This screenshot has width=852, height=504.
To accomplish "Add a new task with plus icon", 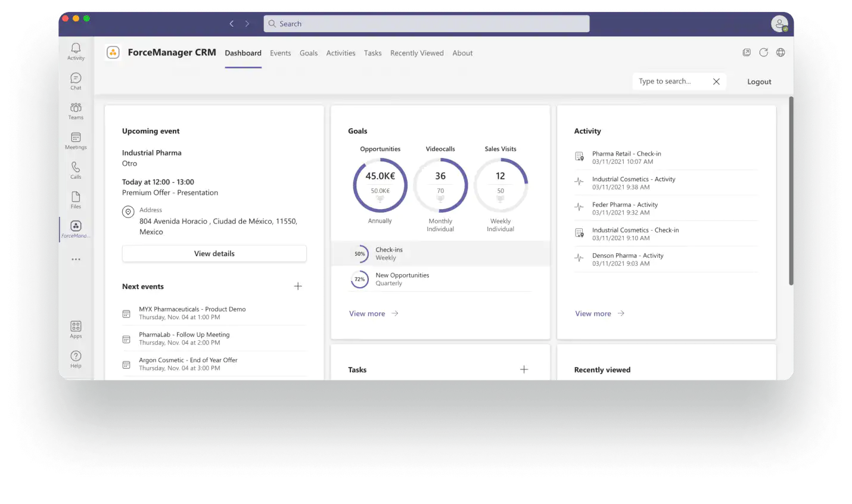I will (x=524, y=369).
